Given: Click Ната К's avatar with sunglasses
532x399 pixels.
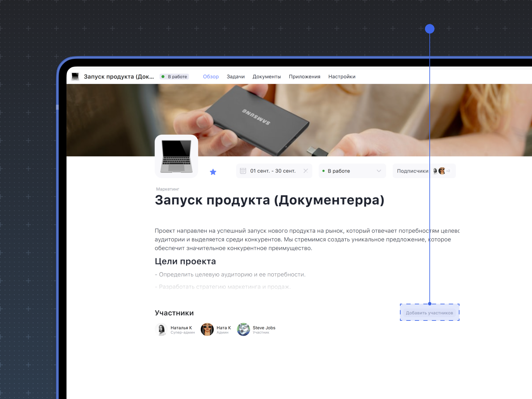Looking at the screenshot, I should [207, 329].
